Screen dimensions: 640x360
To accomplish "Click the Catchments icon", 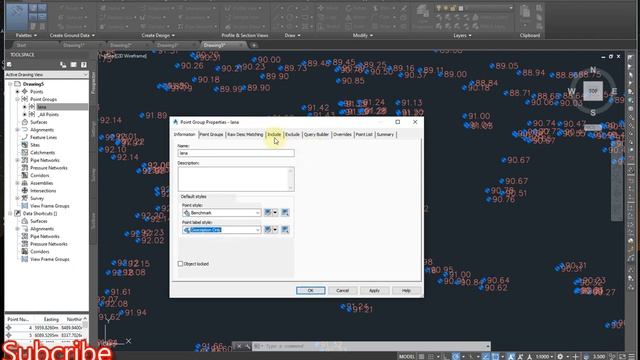I will (24, 152).
